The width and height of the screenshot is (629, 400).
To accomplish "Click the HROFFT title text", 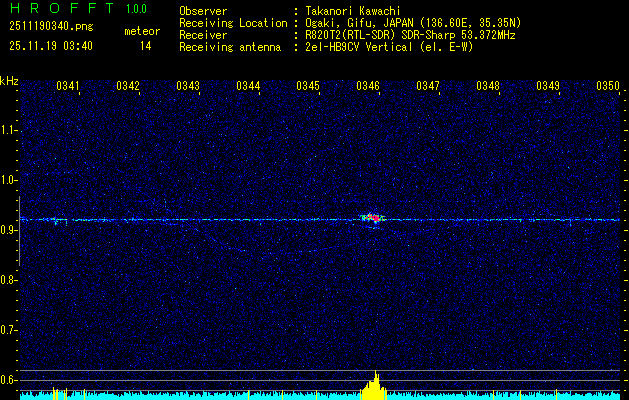I will click(x=56, y=9).
